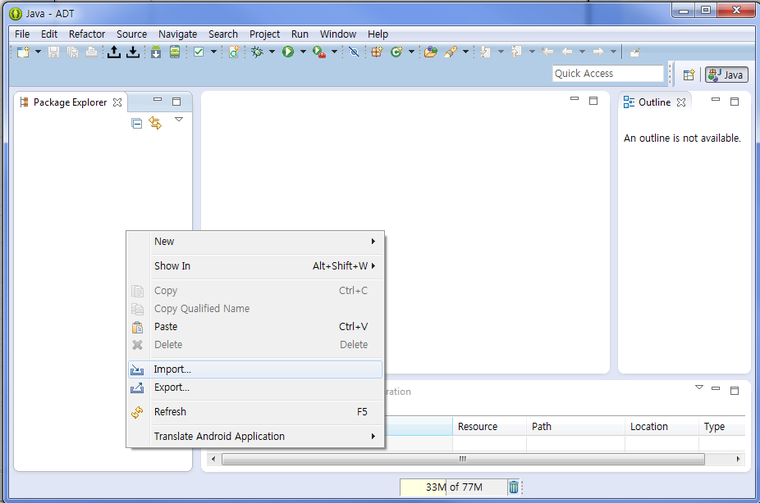The image size is (760, 503).
Task: Choose Refresh from the context menu
Action: pyautogui.click(x=255, y=412)
